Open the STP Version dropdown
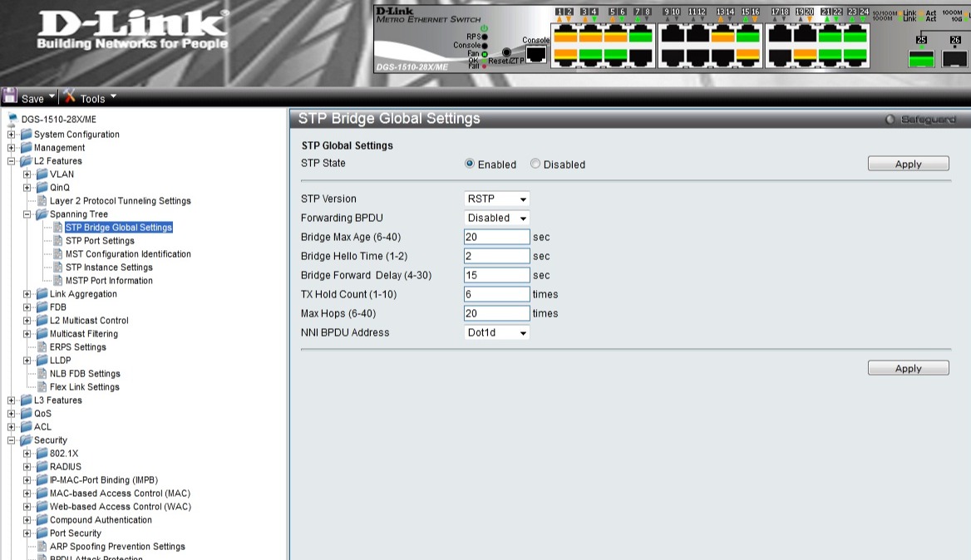 click(496, 199)
